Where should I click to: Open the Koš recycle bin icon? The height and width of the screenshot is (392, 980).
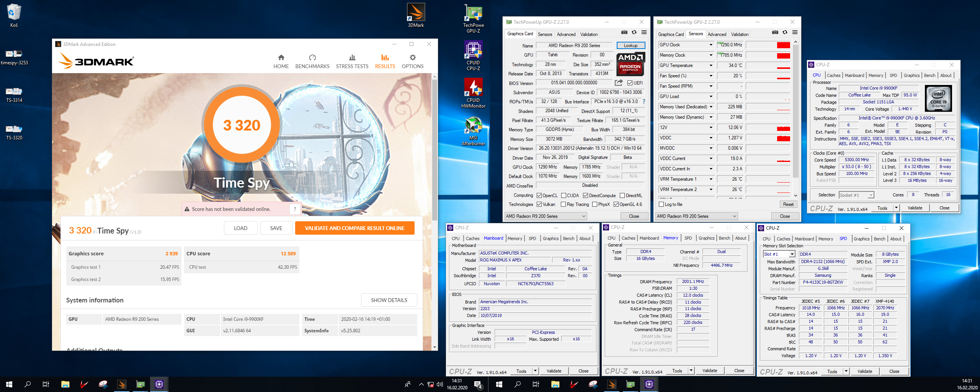tap(14, 15)
